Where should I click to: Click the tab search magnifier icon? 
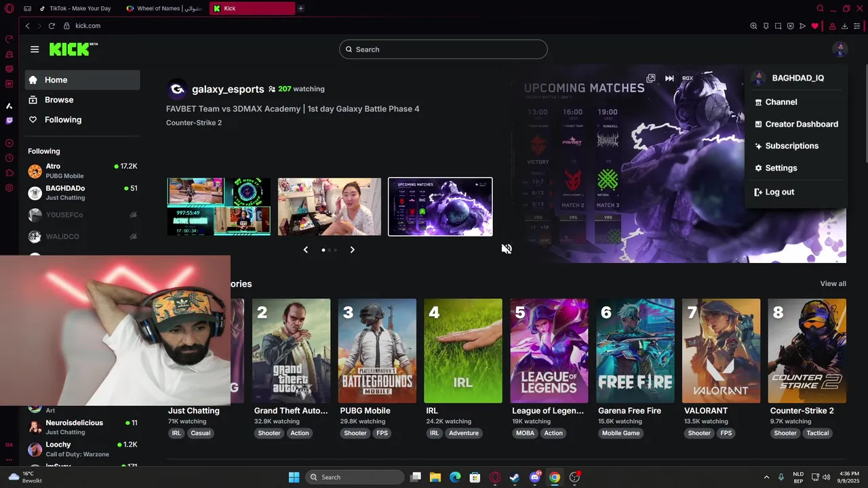point(820,9)
